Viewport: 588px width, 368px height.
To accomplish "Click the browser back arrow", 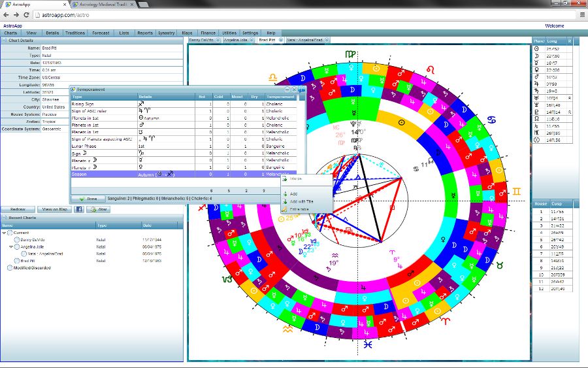I will [x=6, y=14].
